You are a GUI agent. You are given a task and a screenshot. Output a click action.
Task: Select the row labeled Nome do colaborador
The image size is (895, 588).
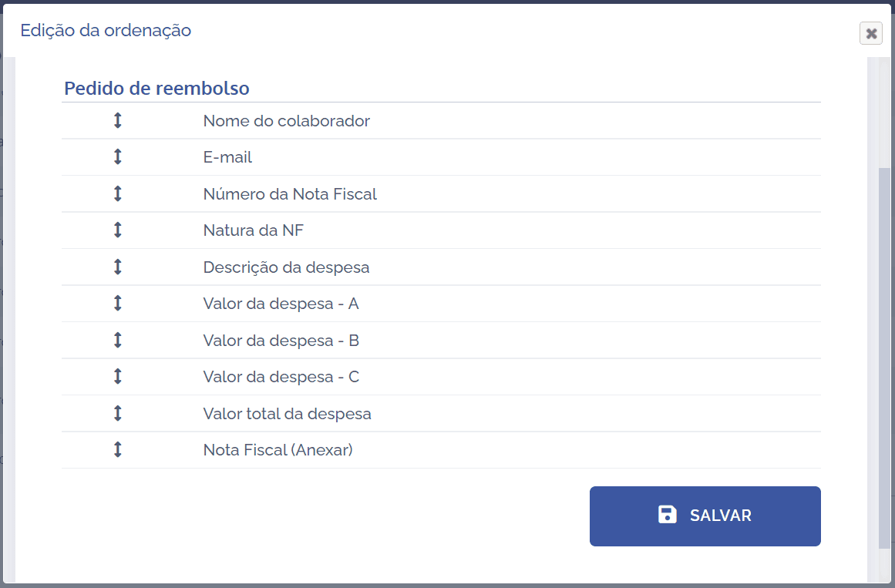tap(286, 120)
